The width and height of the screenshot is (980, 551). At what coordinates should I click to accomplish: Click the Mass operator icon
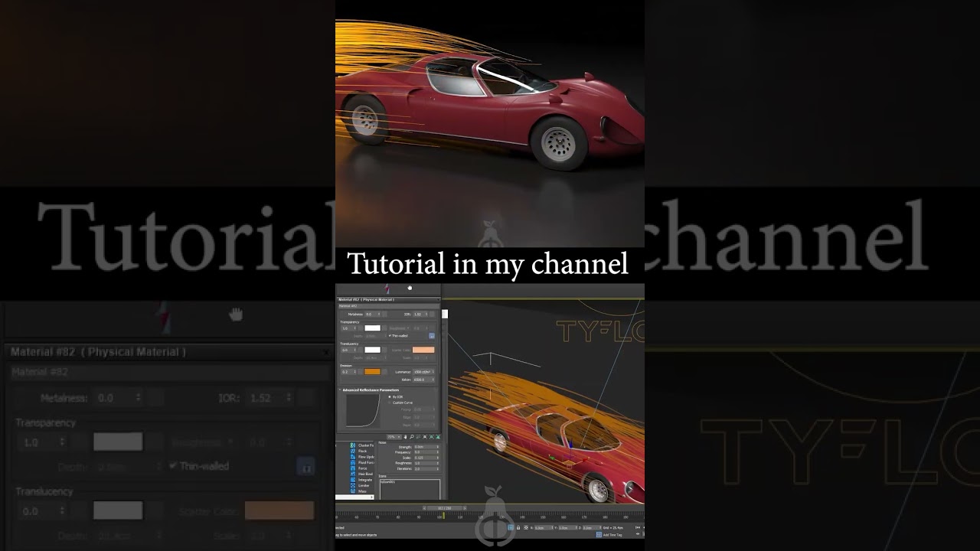(353, 491)
